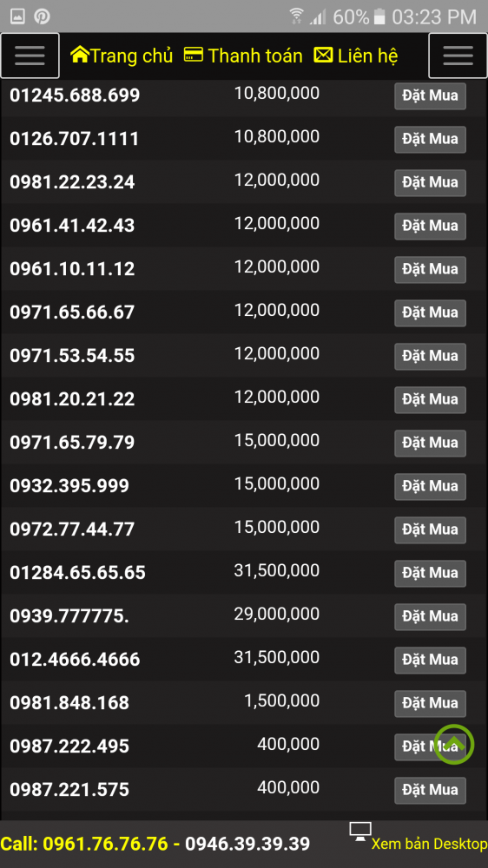Switch to Xem bản Desktop
Viewport: 488px width, 868px height.
pyautogui.click(x=429, y=845)
